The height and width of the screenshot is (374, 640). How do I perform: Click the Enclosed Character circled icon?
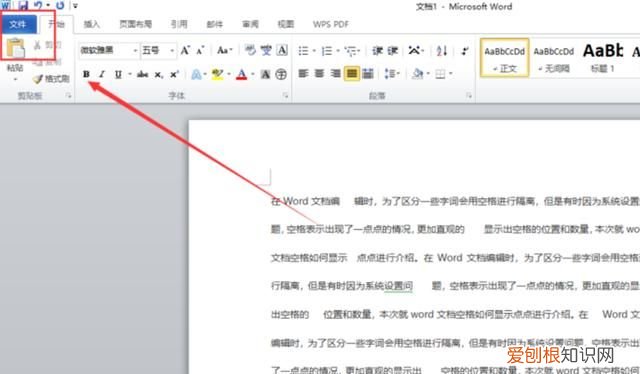(x=281, y=74)
